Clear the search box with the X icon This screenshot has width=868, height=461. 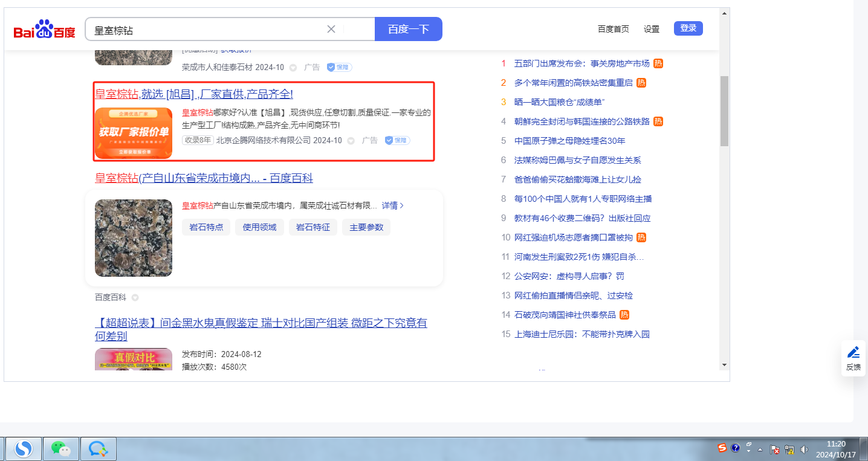coord(331,29)
